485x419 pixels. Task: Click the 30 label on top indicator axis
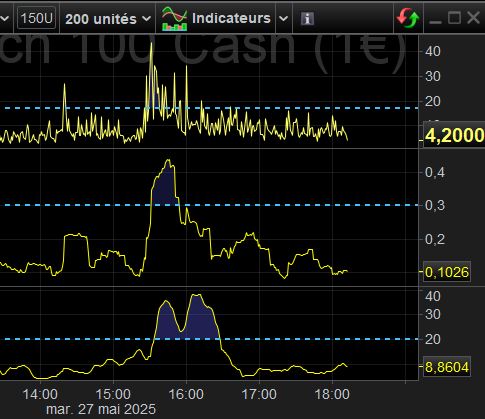(x=433, y=76)
